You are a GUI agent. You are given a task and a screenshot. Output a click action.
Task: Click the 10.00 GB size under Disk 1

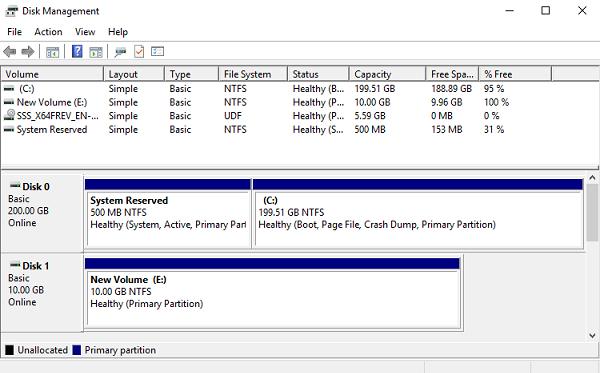[26, 290]
